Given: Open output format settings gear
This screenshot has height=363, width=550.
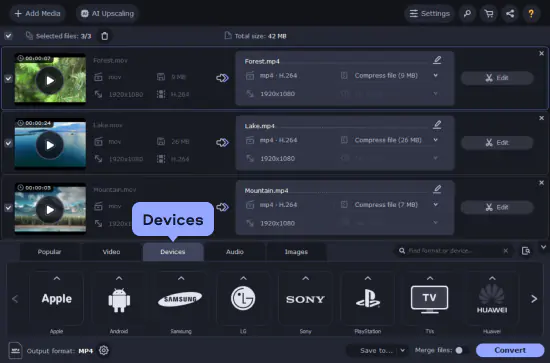Looking at the screenshot, I should [103, 350].
